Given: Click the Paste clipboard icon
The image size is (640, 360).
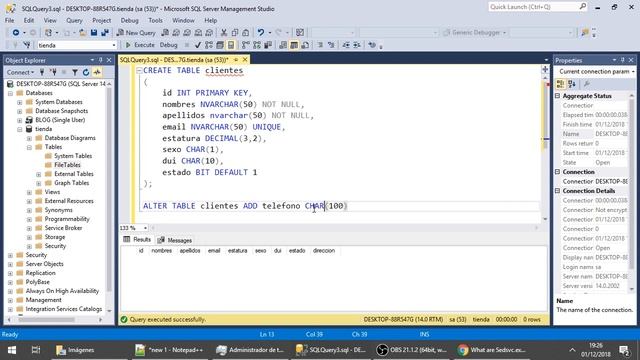Looking at the screenshot, I should coord(245,33).
